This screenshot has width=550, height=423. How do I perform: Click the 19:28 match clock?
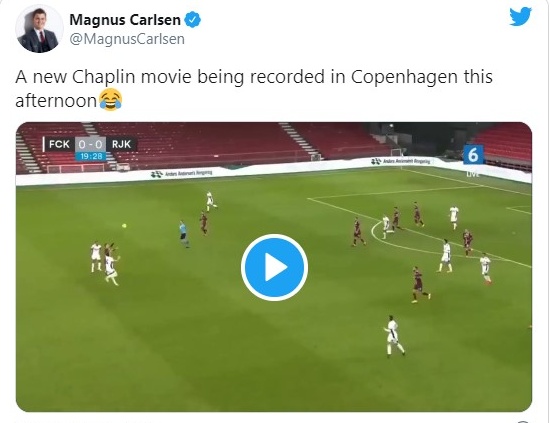(x=91, y=156)
